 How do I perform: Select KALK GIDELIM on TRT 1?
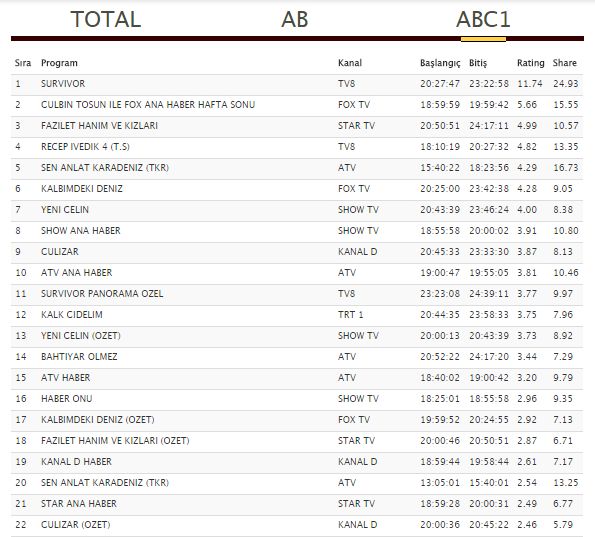click(297, 315)
